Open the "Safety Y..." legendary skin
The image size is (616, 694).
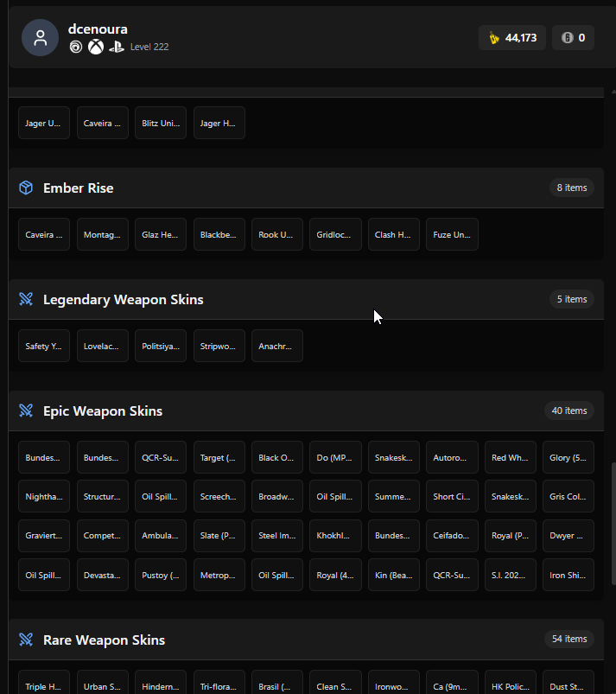click(x=44, y=346)
